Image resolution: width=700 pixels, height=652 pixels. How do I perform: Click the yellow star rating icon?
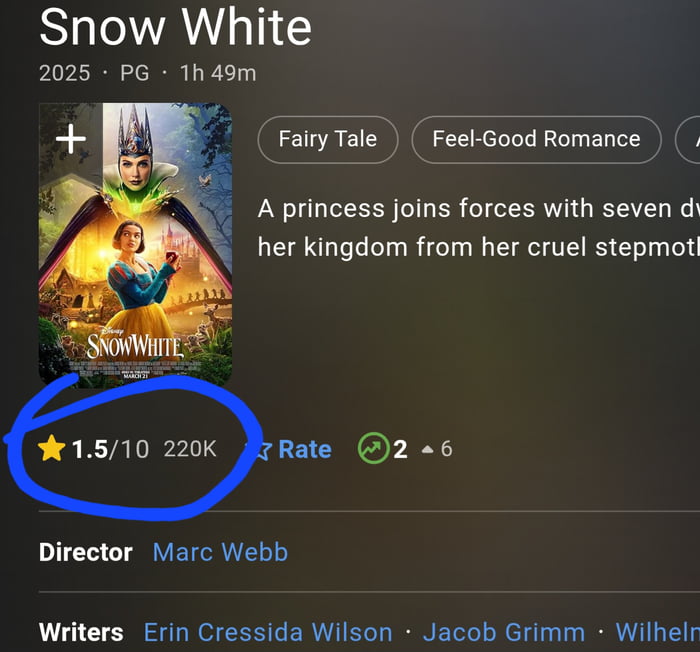coord(51,449)
